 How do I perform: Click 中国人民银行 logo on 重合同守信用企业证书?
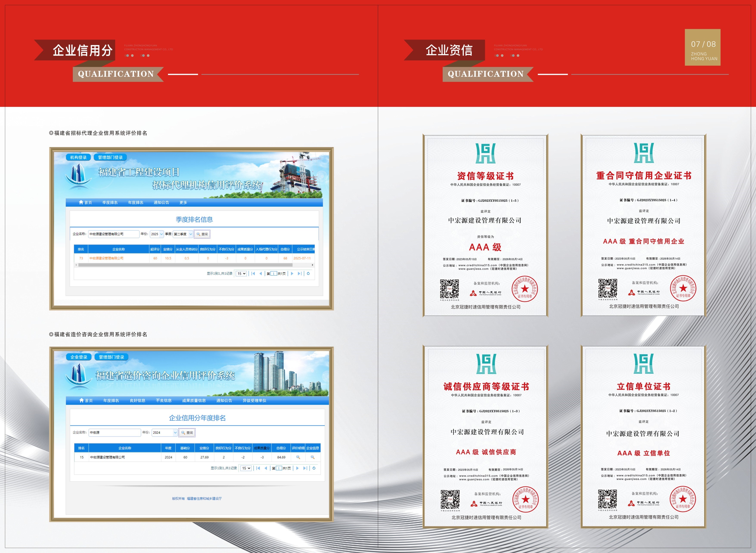(644, 293)
